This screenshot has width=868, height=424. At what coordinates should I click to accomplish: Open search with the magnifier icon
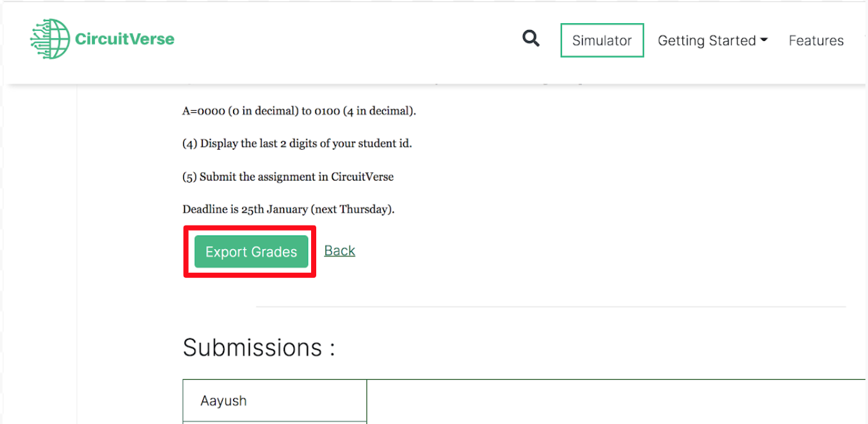click(x=531, y=39)
